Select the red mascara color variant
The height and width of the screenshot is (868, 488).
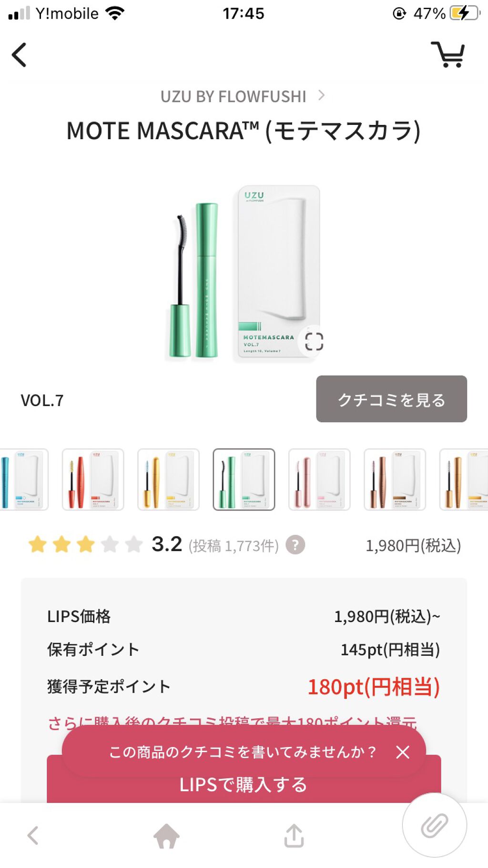[x=93, y=480]
